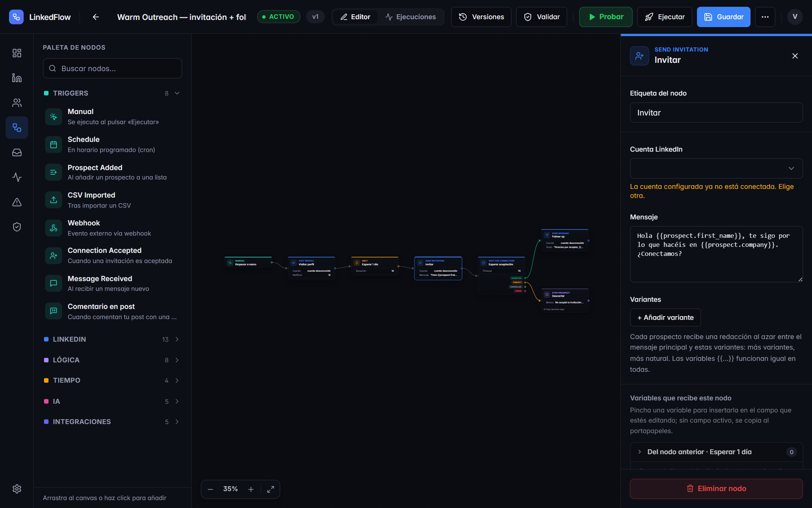Add the Comentario en post trigger

click(112, 312)
